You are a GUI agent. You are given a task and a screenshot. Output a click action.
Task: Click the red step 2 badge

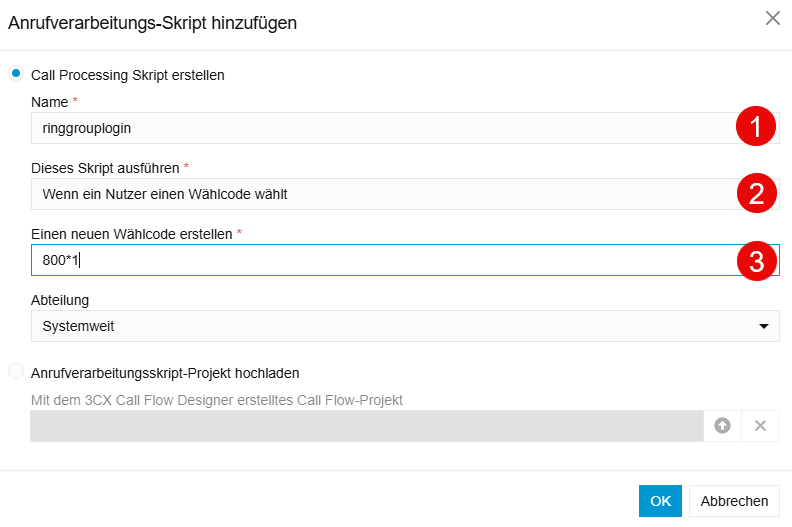pyautogui.click(x=756, y=194)
